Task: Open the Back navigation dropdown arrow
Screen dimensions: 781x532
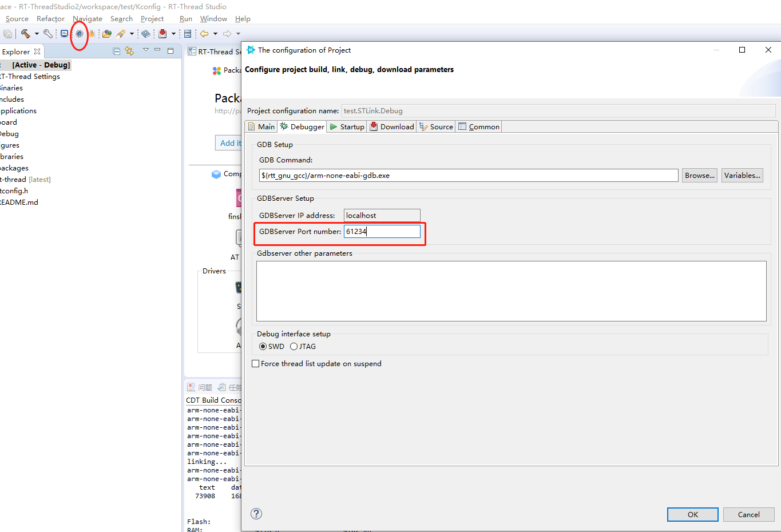Action: tap(215, 34)
